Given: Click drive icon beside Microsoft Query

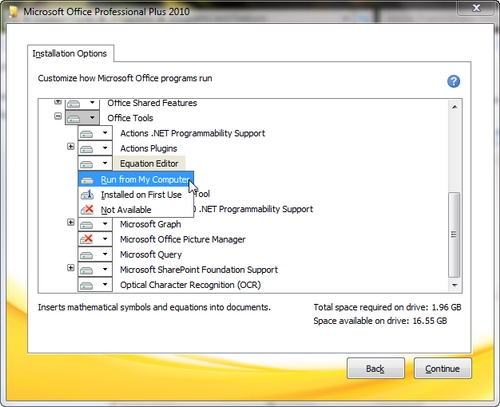Looking at the screenshot, I should coord(87,255).
